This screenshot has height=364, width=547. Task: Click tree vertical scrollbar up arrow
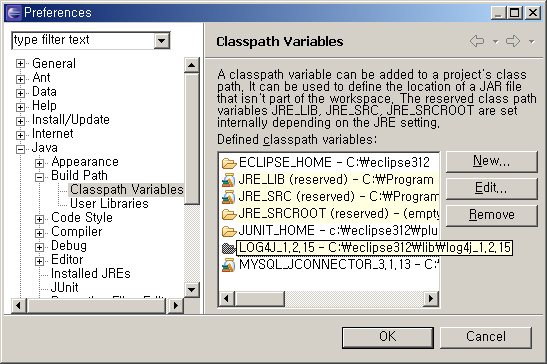pyautogui.click(x=192, y=65)
